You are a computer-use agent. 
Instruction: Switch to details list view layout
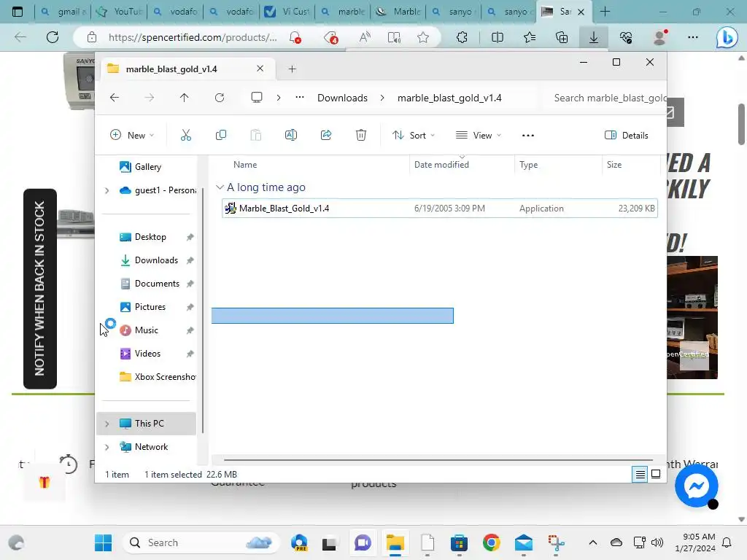coord(640,474)
